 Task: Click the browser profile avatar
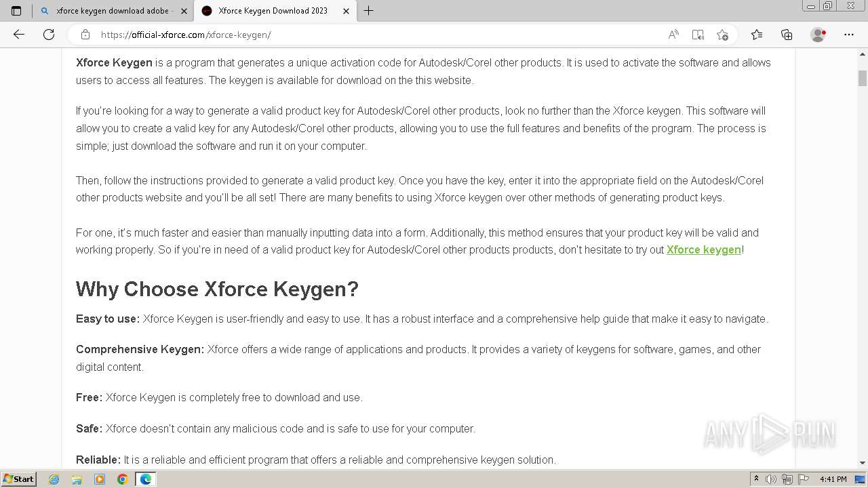[818, 35]
